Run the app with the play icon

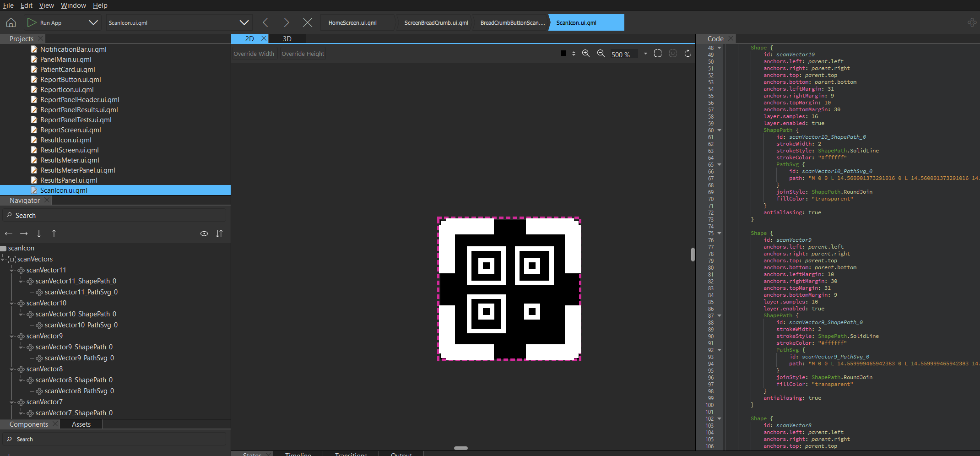coord(31,22)
